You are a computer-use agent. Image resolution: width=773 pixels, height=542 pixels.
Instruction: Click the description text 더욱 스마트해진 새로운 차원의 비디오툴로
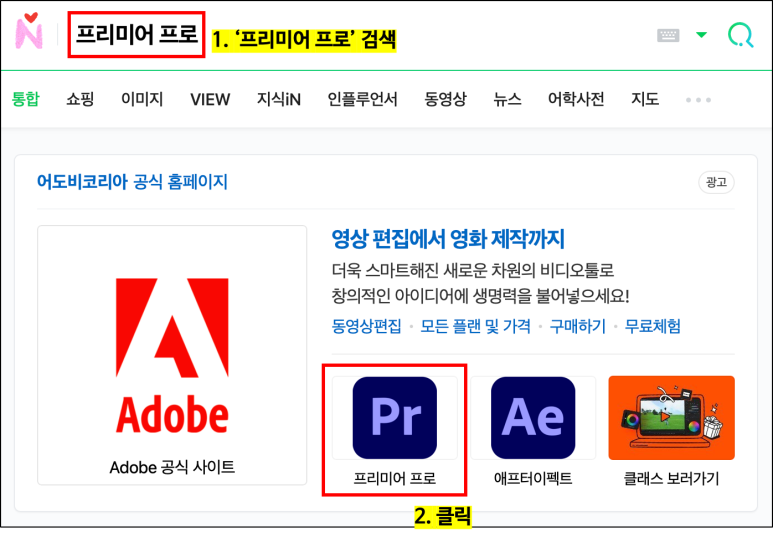[472, 270]
